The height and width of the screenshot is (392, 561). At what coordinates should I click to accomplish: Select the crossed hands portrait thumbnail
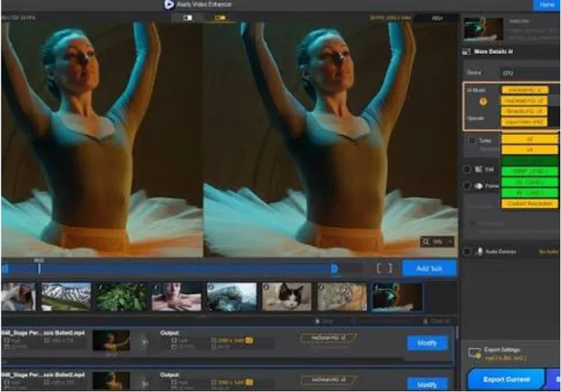(x=176, y=297)
